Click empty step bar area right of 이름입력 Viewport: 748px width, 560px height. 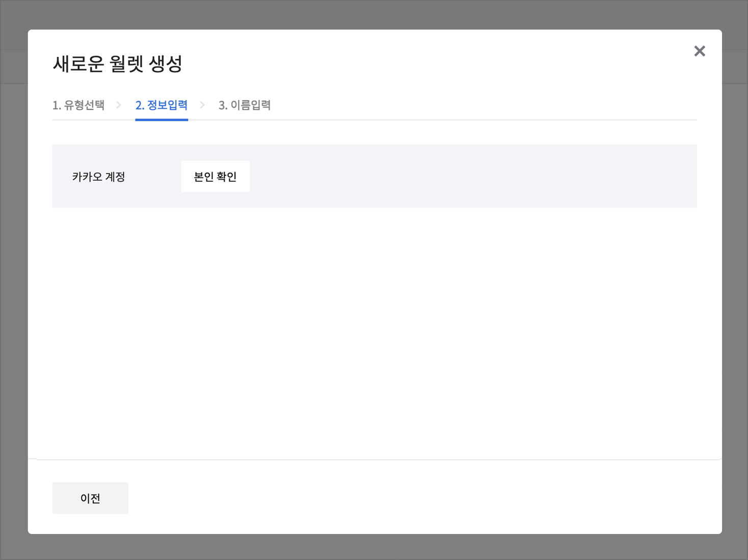click(484, 105)
